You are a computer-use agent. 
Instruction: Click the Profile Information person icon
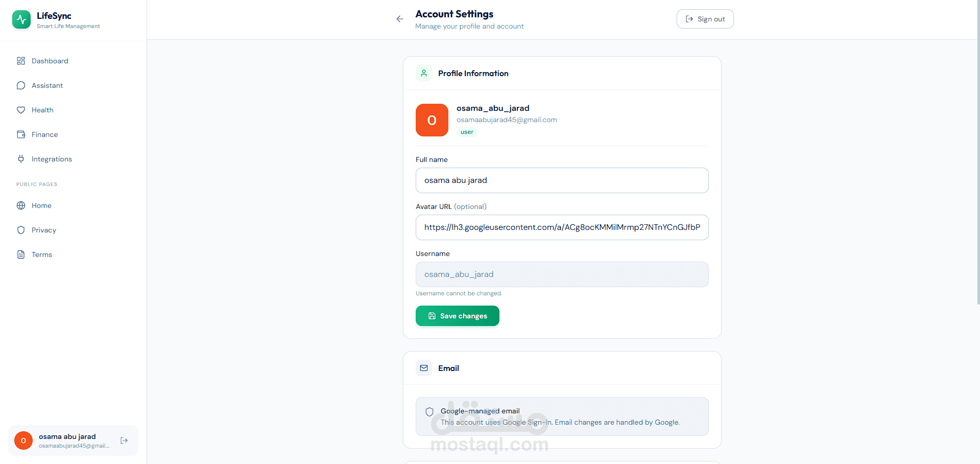pos(424,73)
